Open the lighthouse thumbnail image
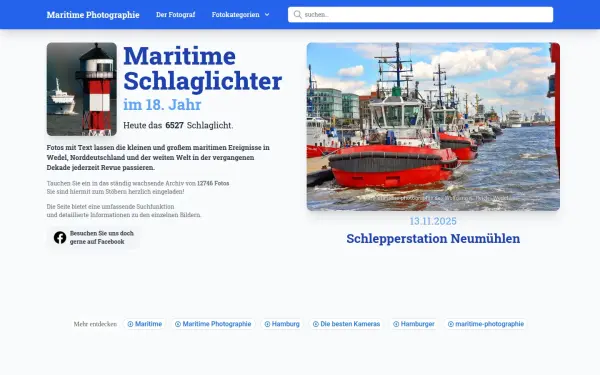This screenshot has width=600, height=375. pyautogui.click(x=82, y=89)
